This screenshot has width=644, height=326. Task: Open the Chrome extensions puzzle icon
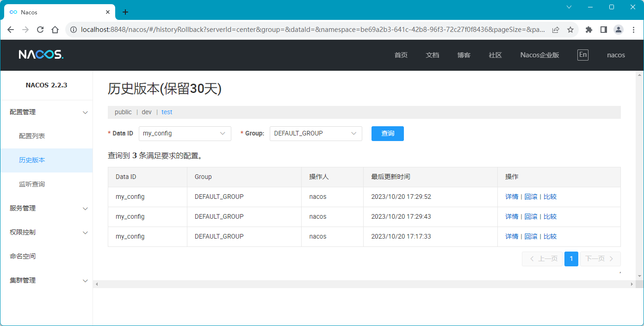(x=588, y=30)
